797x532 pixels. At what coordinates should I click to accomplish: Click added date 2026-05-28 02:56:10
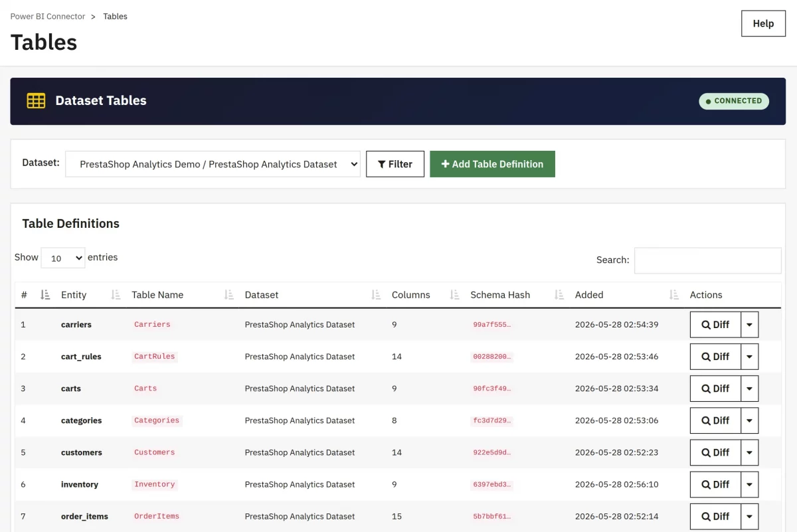(617, 484)
